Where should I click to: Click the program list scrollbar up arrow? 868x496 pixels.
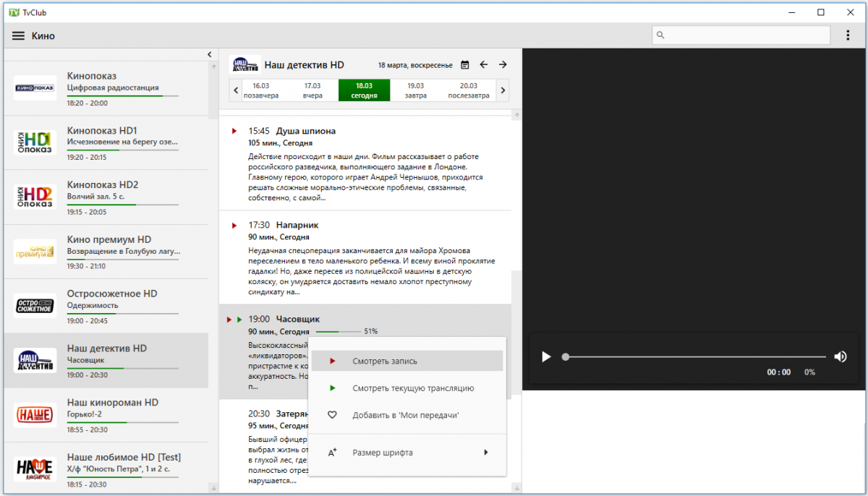click(516, 114)
